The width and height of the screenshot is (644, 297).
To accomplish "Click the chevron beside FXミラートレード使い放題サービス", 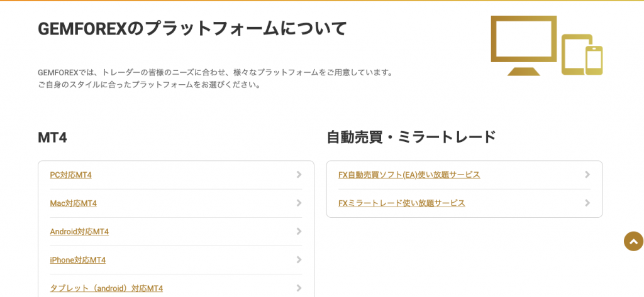I will pyautogui.click(x=587, y=203).
